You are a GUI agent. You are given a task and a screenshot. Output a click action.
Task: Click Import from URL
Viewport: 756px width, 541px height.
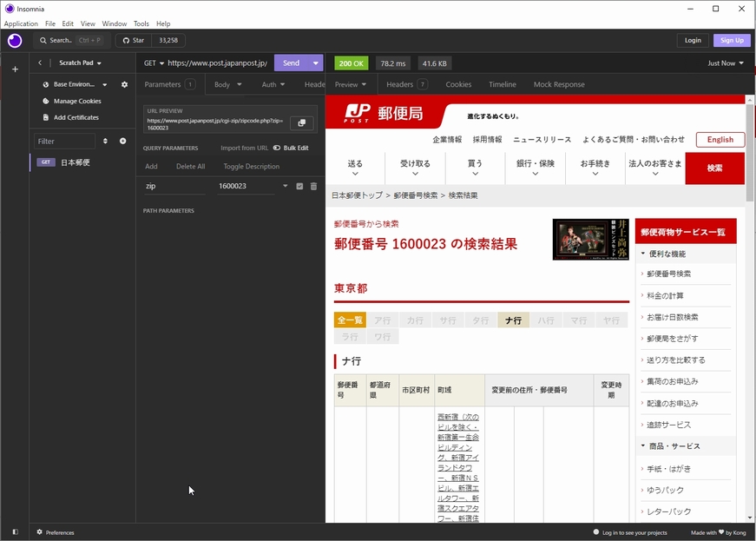[244, 148]
